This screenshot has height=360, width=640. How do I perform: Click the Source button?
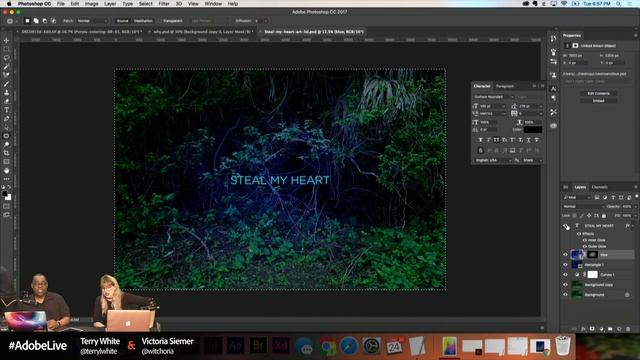point(122,21)
